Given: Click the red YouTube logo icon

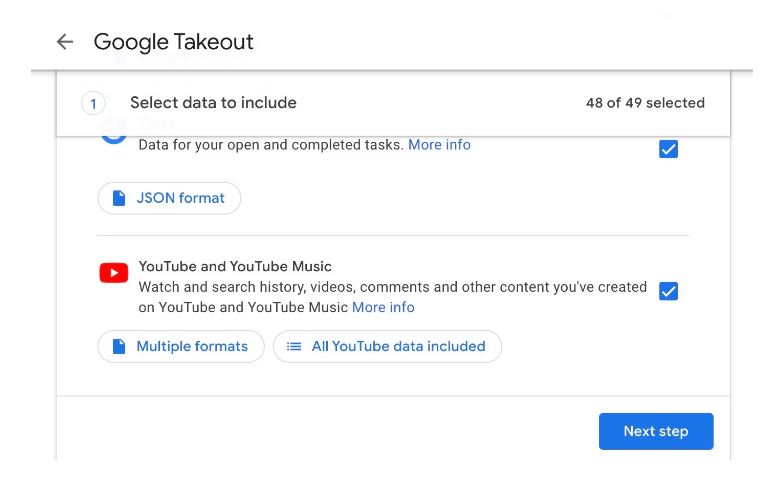Looking at the screenshot, I should pos(113,273).
